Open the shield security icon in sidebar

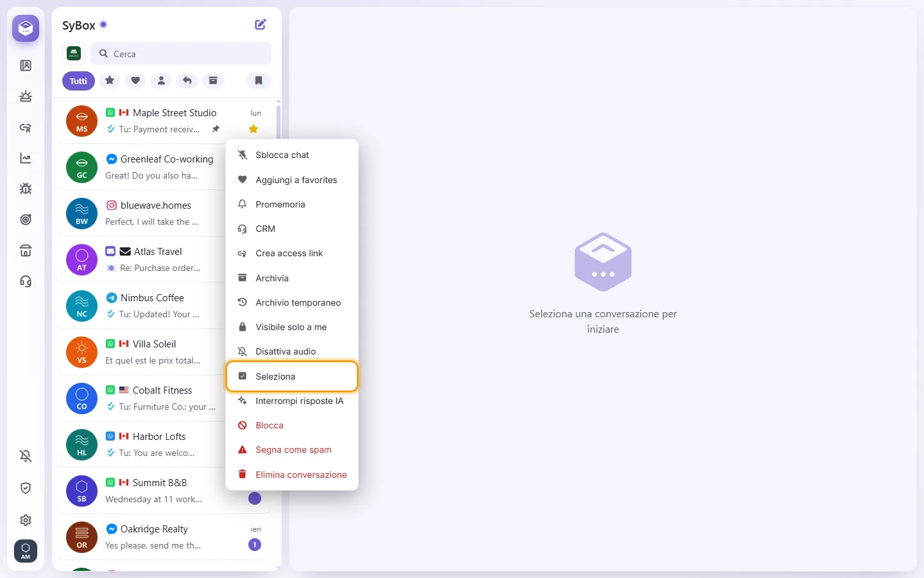(26, 488)
